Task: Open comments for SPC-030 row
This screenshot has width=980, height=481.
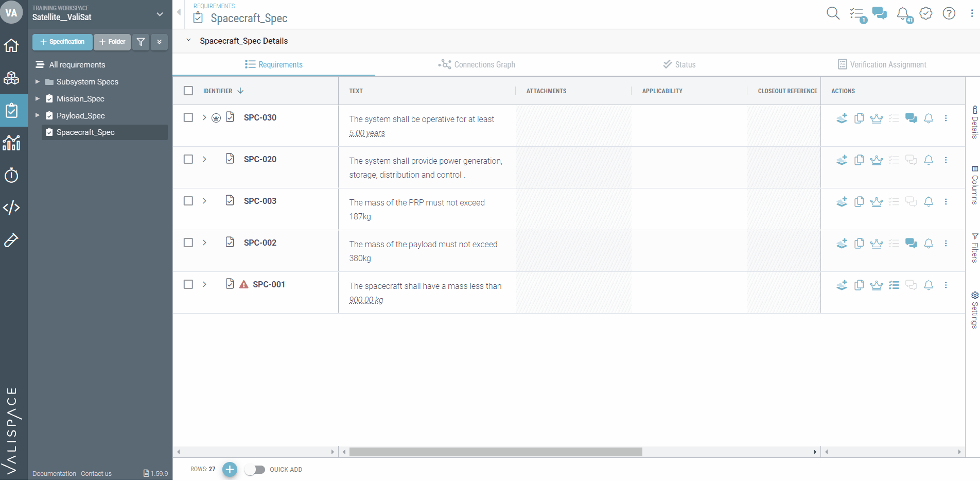Action: [x=911, y=118]
